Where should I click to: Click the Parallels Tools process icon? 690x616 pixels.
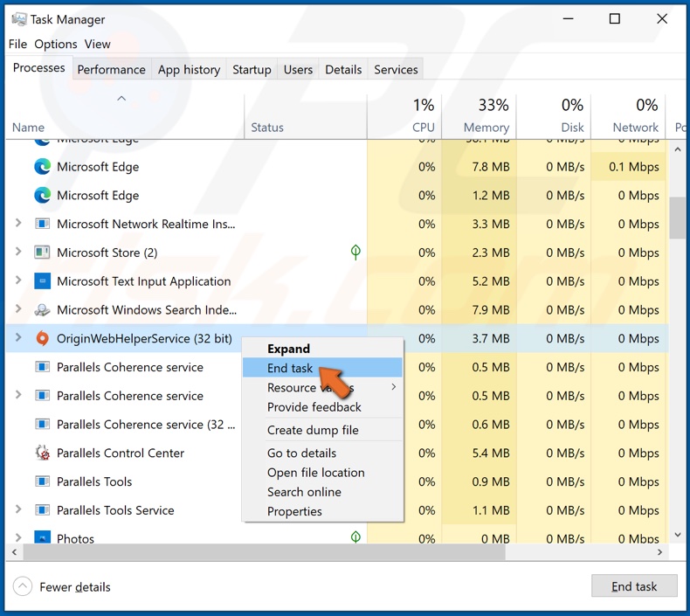[x=42, y=481]
